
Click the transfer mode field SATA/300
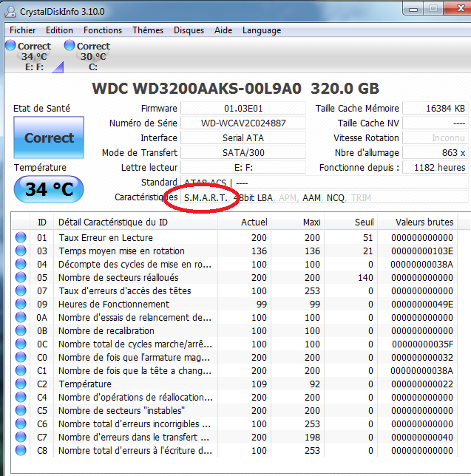click(243, 152)
